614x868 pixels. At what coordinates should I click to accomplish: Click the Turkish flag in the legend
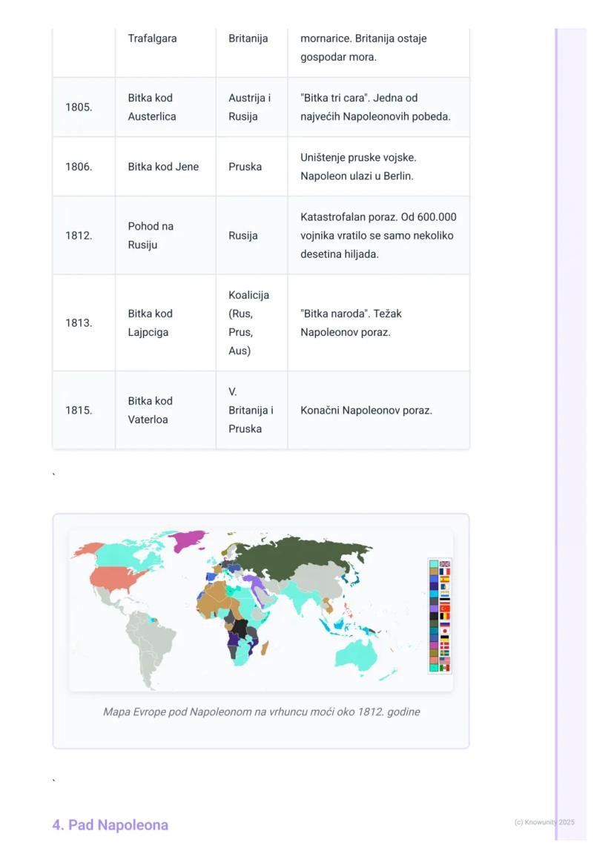[x=445, y=609]
